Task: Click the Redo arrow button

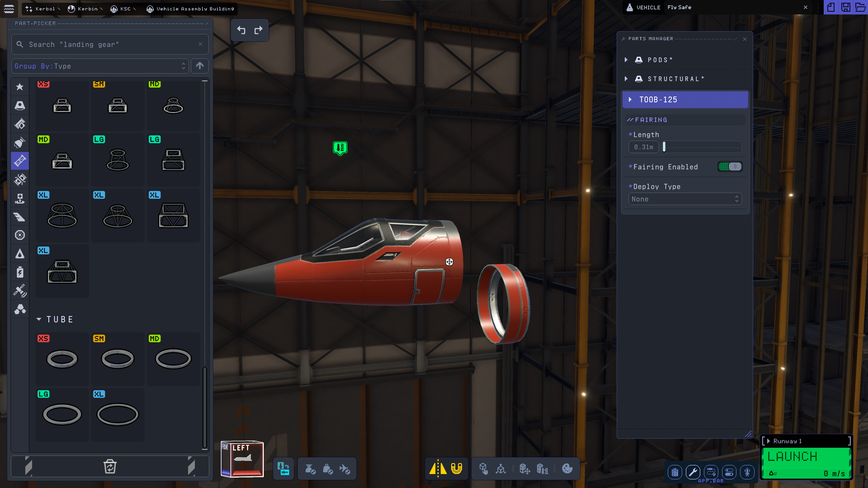Action: (258, 30)
